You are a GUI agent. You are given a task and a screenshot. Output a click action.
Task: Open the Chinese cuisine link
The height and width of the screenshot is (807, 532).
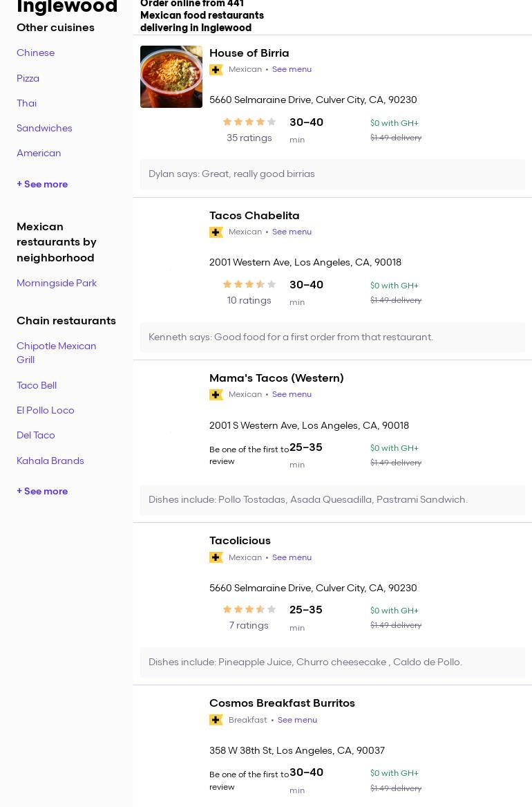tap(35, 53)
